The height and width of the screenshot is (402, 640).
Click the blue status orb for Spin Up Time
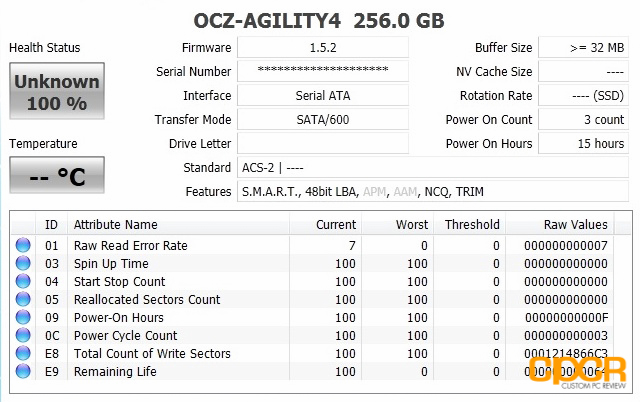(x=23, y=263)
